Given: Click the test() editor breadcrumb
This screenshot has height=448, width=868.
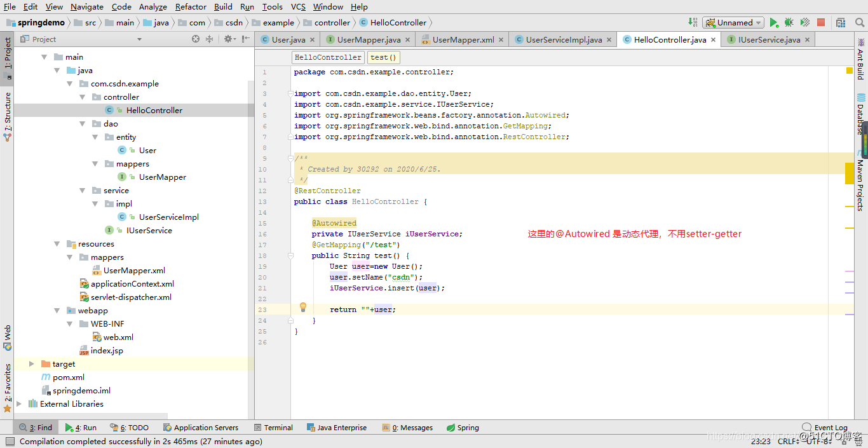Looking at the screenshot, I should pos(383,57).
